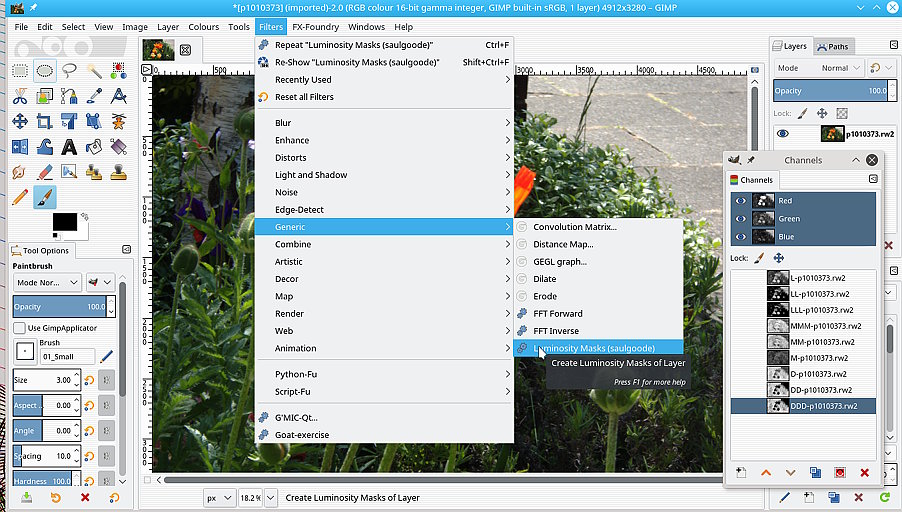This screenshot has width=902, height=512.
Task: Click the image thumbnail tab
Action: (x=158, y=50)
